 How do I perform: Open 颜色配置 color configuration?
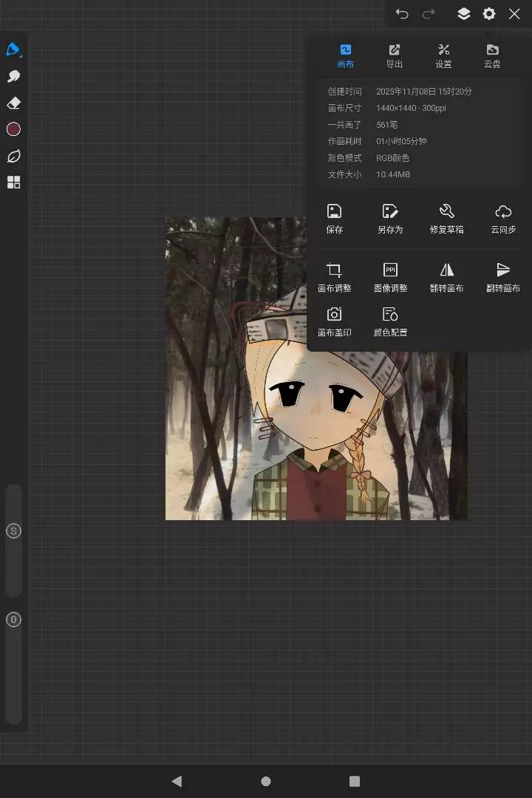tap(390, 321)
